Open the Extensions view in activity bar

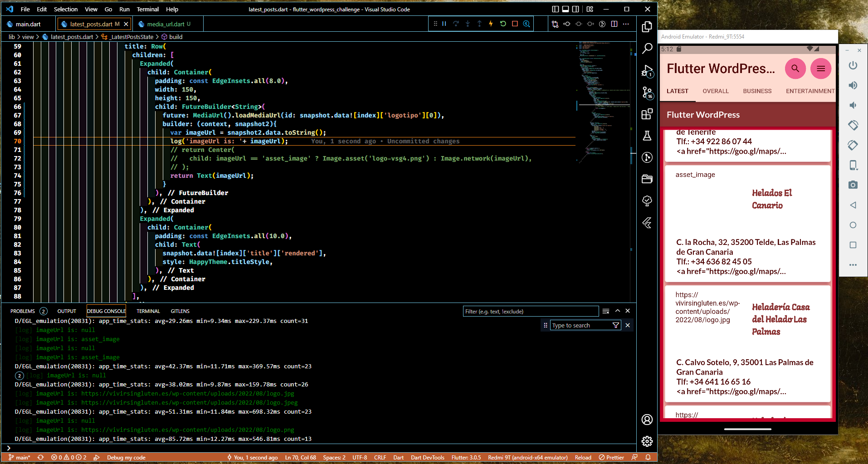coord(647,114)
